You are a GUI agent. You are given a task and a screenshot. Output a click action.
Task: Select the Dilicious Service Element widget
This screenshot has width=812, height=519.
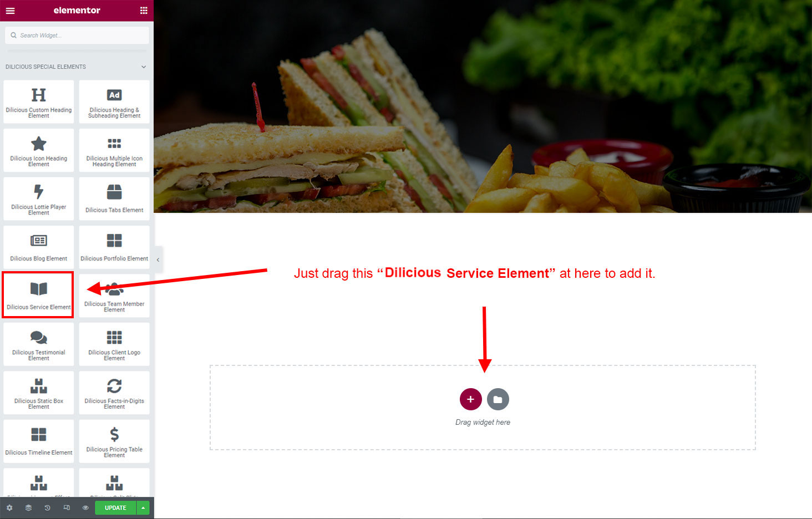coord(38,295)
